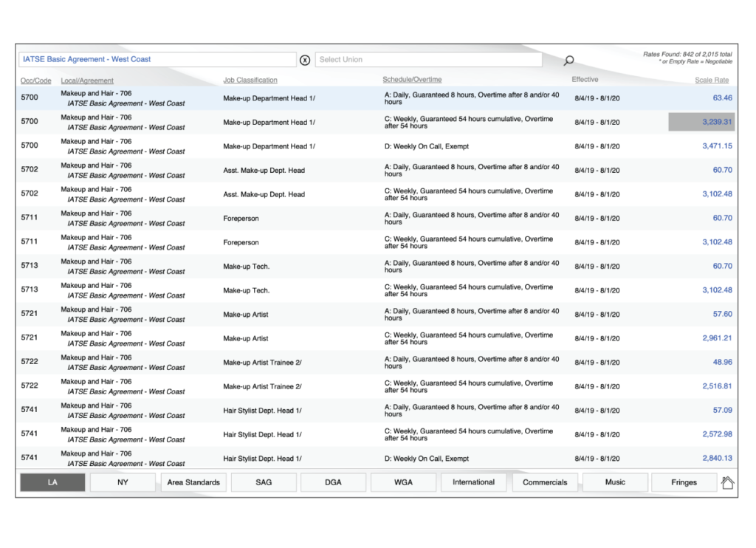Select the Make-up Artist weekly row classification
Viewport: 756px width, 548px height.
pos(245,339)
